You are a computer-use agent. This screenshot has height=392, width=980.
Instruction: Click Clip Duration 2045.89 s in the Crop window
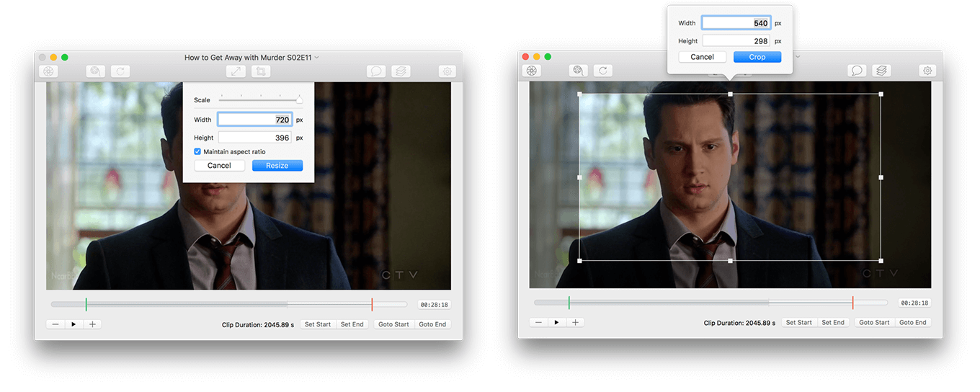click(x=739, y=323)
